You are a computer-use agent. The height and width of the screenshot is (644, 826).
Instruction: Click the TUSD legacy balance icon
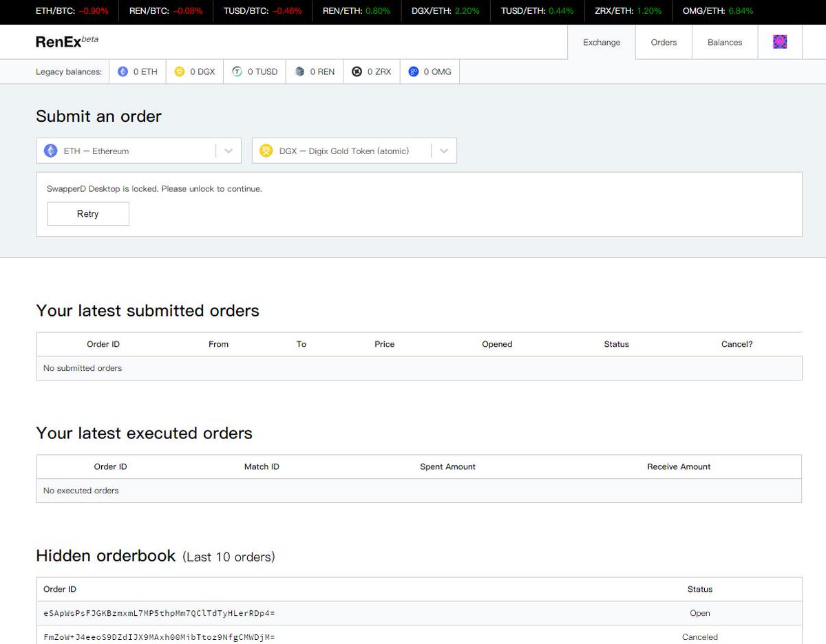click(x=237, y=72)
